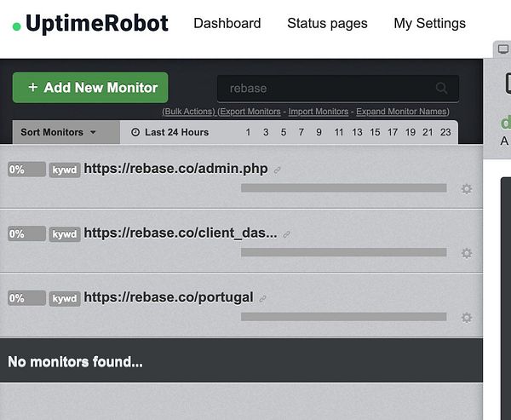This screenshot has width=511, height=420.
Task: Click the 0% badge of client_das... monitor
Action: [x=26, y=233]
